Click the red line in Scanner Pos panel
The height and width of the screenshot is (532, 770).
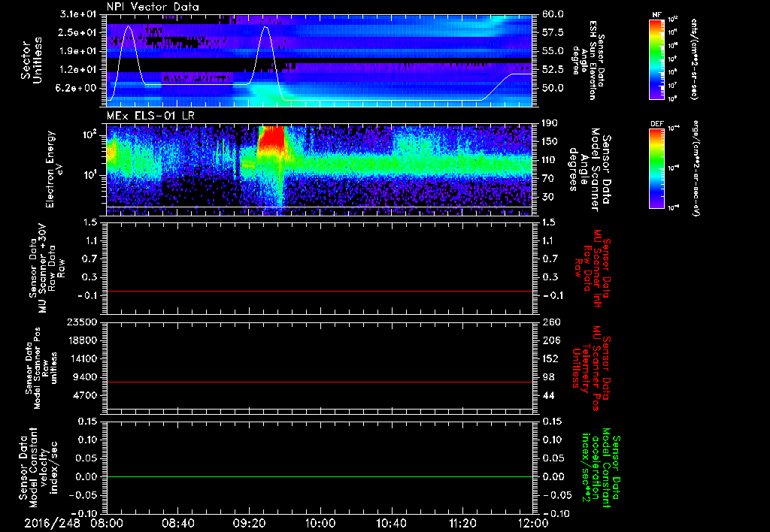[x=319, y=382]
